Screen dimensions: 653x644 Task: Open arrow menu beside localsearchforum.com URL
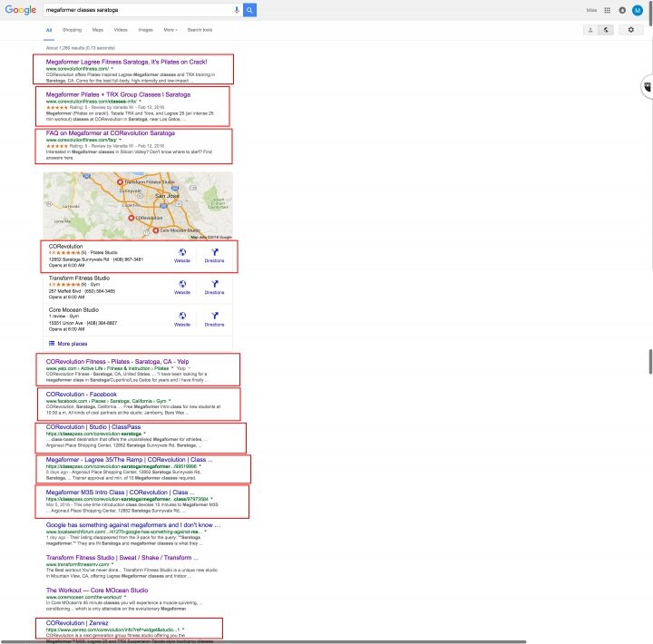click(x=205, y=532)
